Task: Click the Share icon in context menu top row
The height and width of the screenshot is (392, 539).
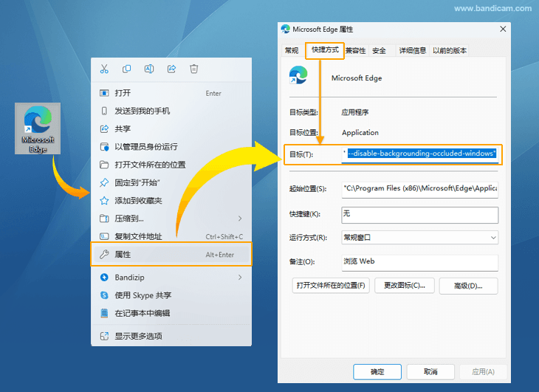Action: 171,69
